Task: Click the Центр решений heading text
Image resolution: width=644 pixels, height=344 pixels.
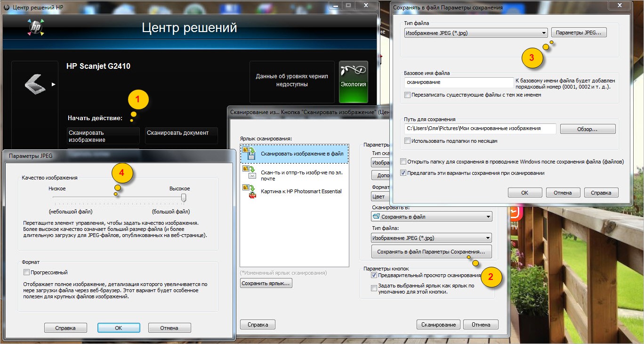Action: click(189, 28)
